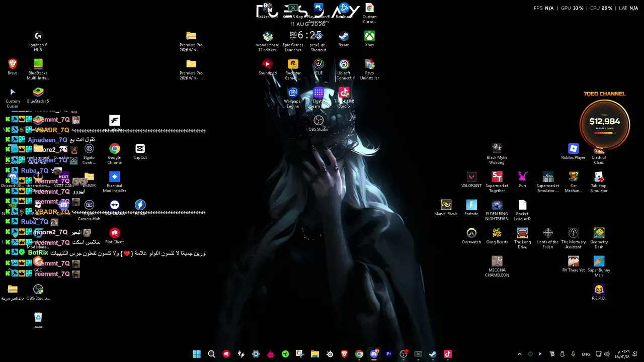This screenshot has width=644, height=362.
Task: Open Soundpad desktop icon
Action: tap(267, 67)
